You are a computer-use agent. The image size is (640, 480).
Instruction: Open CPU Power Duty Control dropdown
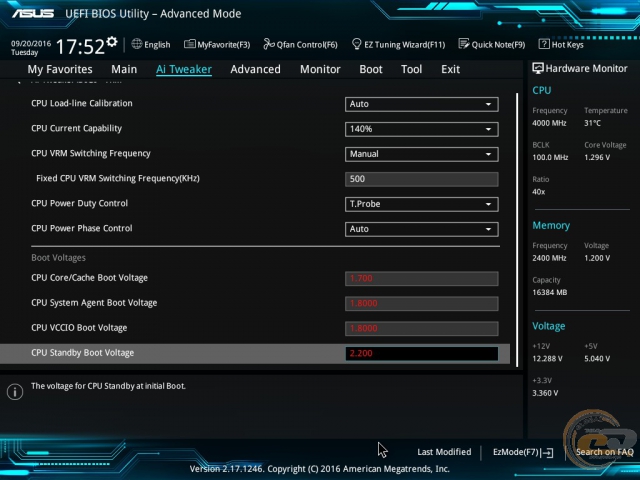(421, 204)
